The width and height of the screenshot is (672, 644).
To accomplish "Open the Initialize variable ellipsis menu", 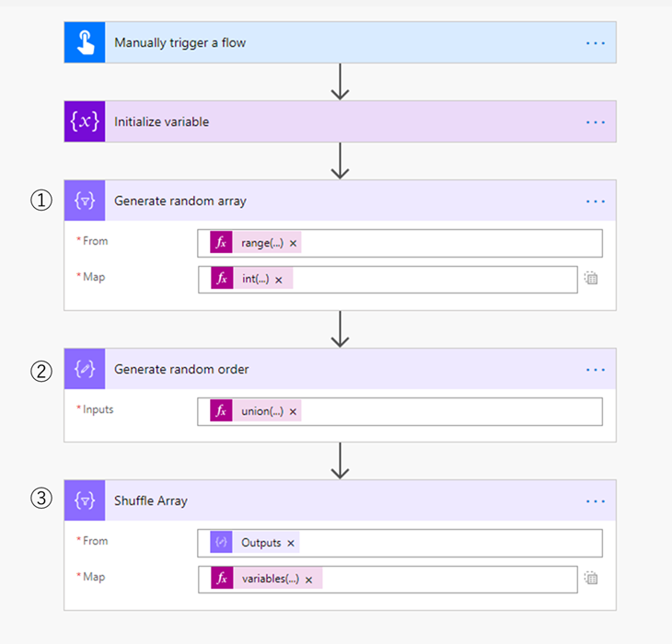I will coord(596,122).
